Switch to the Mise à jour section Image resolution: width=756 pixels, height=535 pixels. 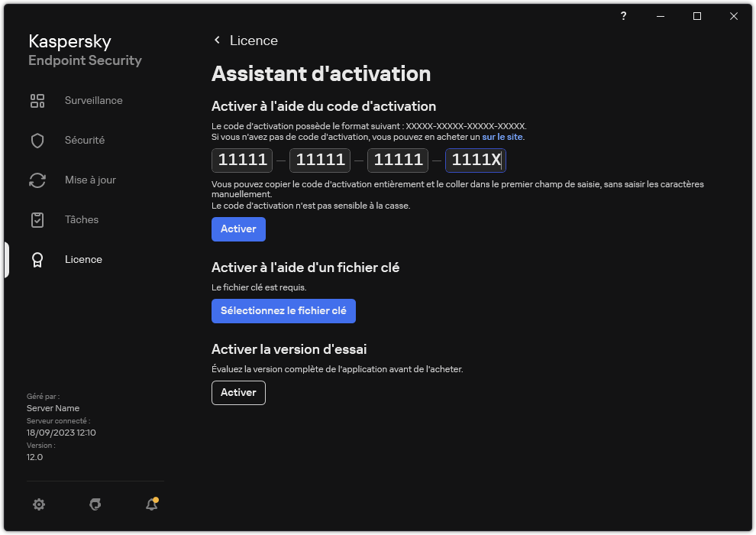[90, 180]
